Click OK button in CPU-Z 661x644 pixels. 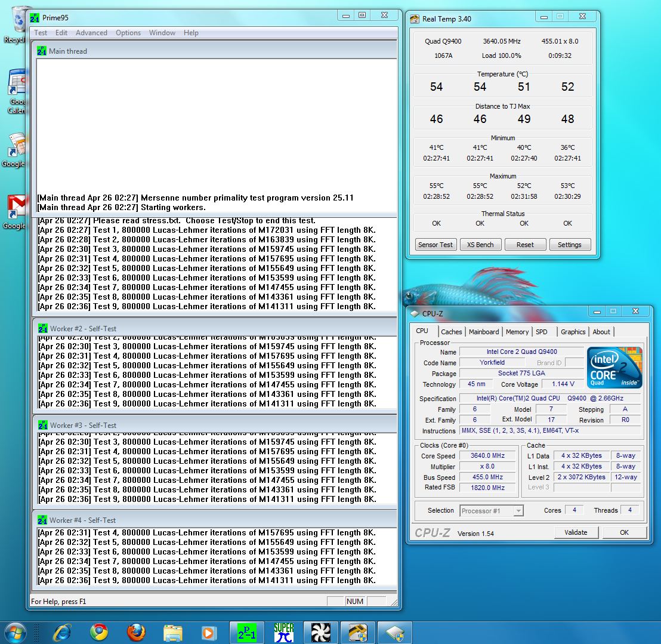625,532
